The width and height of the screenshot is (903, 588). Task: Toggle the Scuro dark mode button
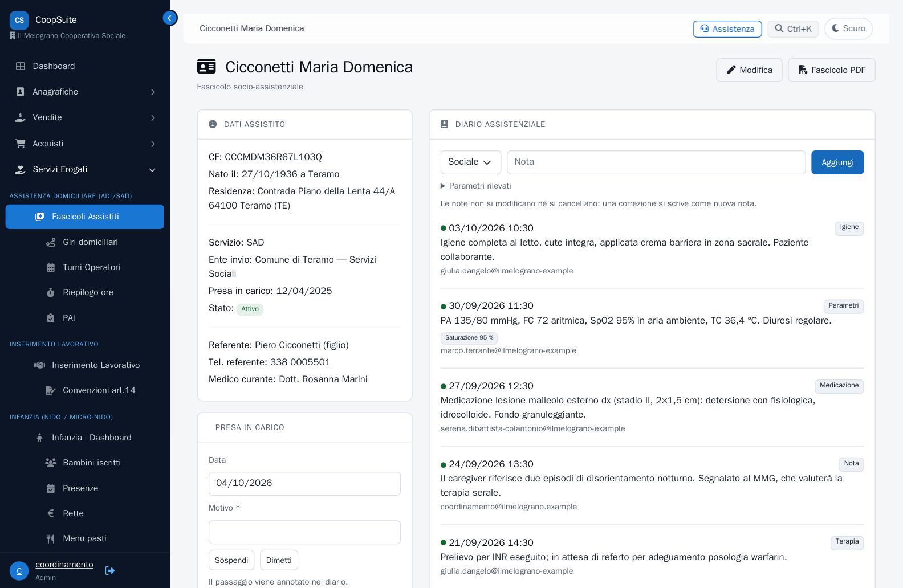(848, 28)
